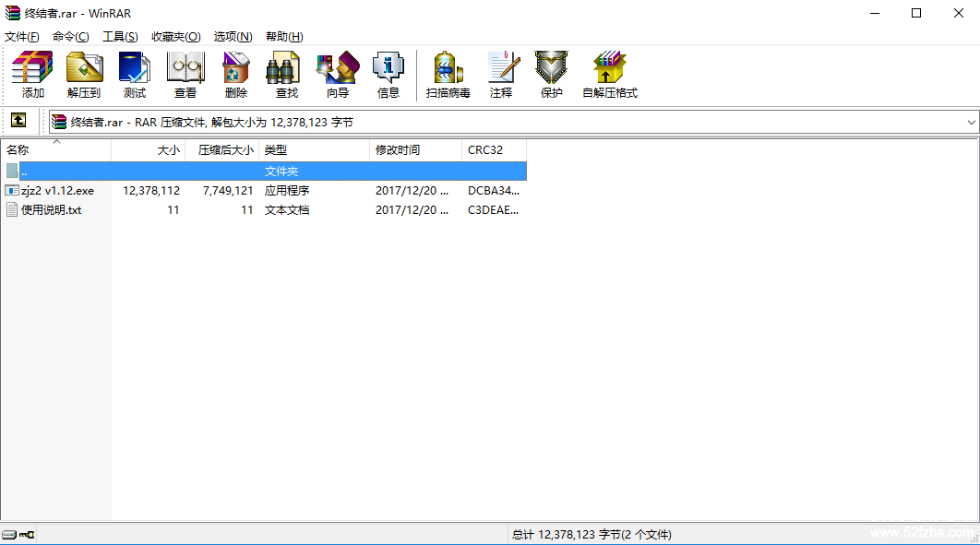Screen dimensions: 980x545
Task: Click the size grip at window corner
Action: [x=974, y=539]
